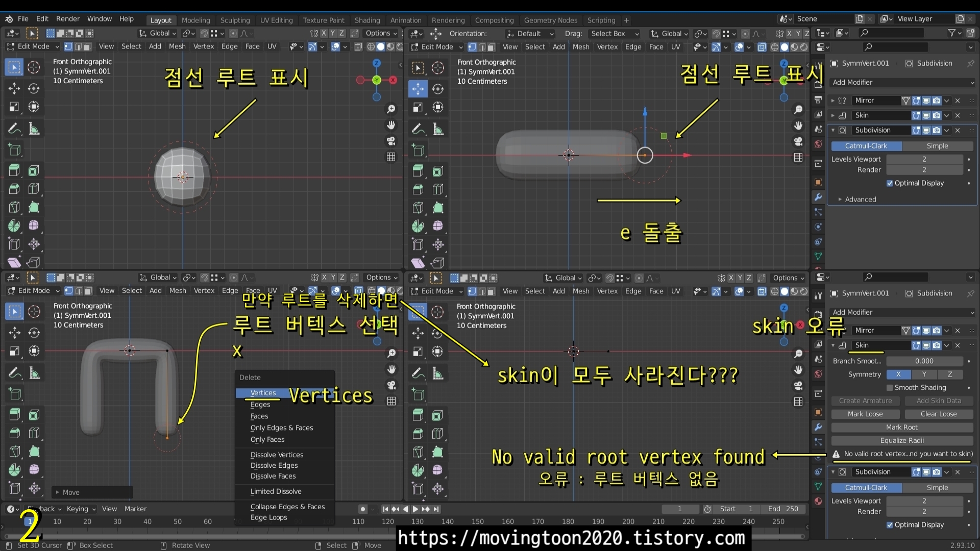The height and width of the screenshot is (551, 980).
Task: Select Edge Slide tool in top-left viewport
Action: [x=14, y=244]
